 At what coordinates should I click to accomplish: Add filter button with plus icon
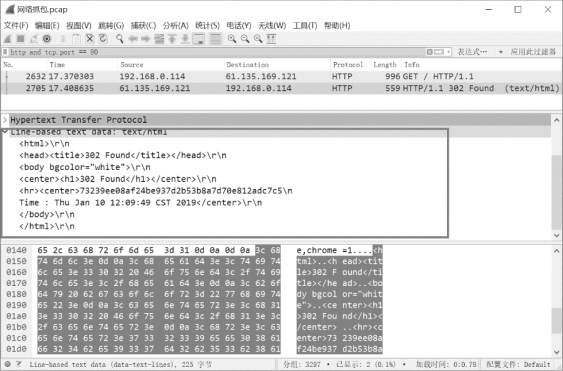tap(501, 52)
